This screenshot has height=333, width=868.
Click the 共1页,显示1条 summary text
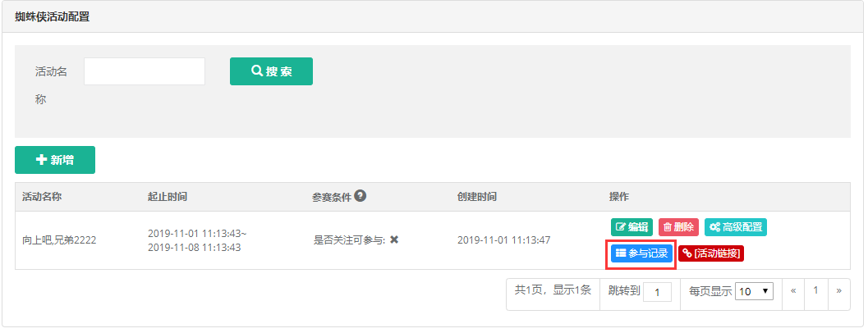553,290
